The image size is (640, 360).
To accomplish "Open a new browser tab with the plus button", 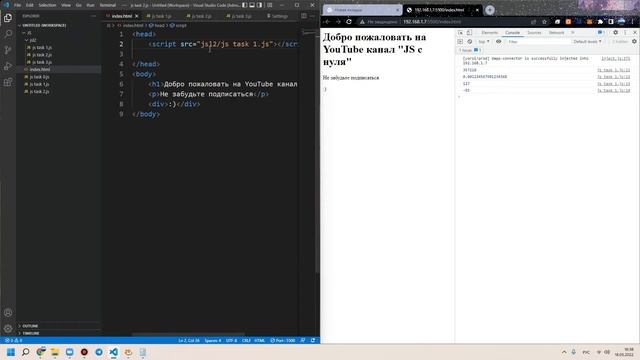I will tap(490, 10).
